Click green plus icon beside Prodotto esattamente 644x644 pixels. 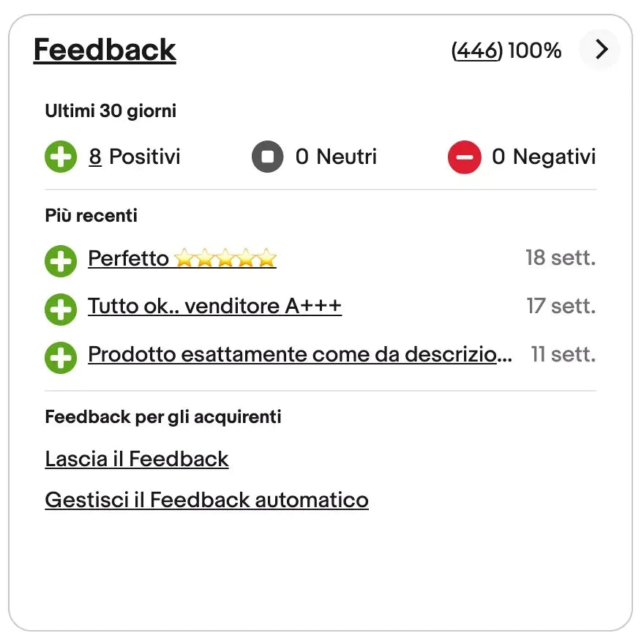[61, 356]
